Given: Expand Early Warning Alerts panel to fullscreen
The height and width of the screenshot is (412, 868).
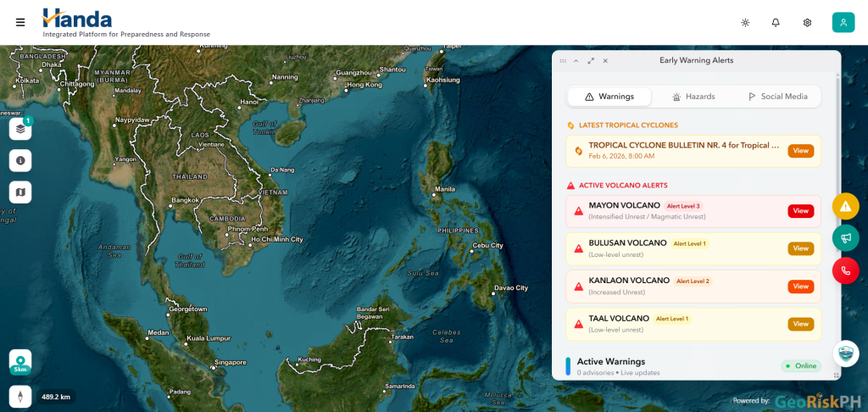Looking at the screenshot, I should coord(591,61).
